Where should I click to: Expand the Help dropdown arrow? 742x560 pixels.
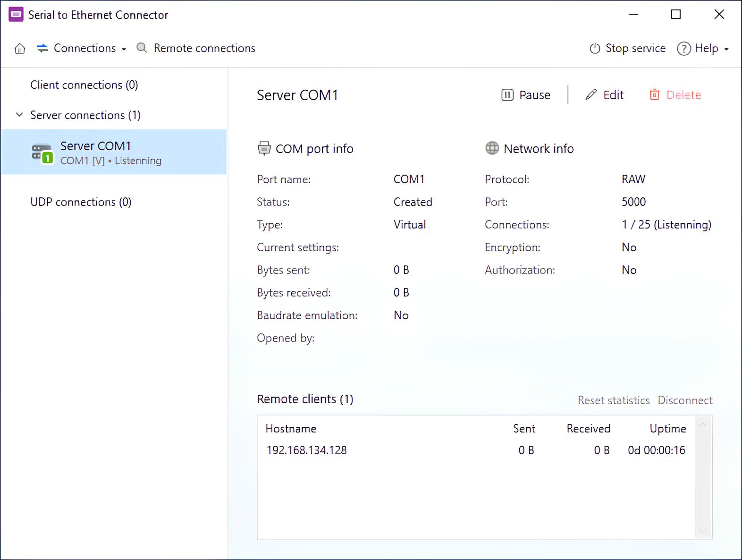[726, 49]
